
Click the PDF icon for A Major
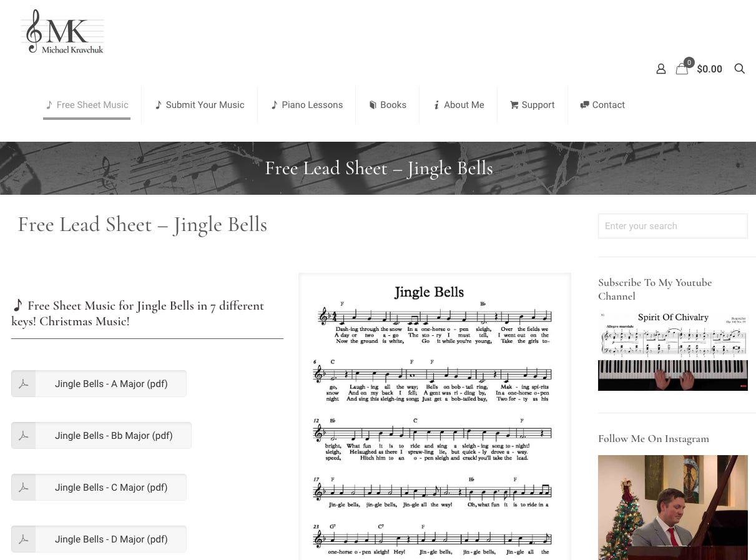[24, 383]
